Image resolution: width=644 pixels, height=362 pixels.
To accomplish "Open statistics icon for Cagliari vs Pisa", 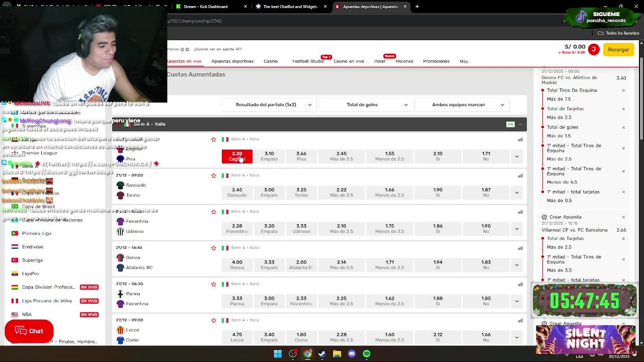I will 520,139.
